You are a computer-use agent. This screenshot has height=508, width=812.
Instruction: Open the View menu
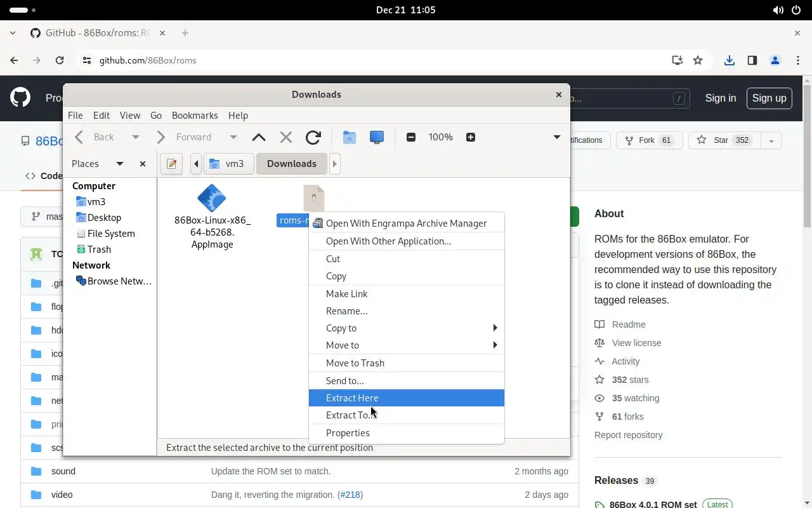130,116
